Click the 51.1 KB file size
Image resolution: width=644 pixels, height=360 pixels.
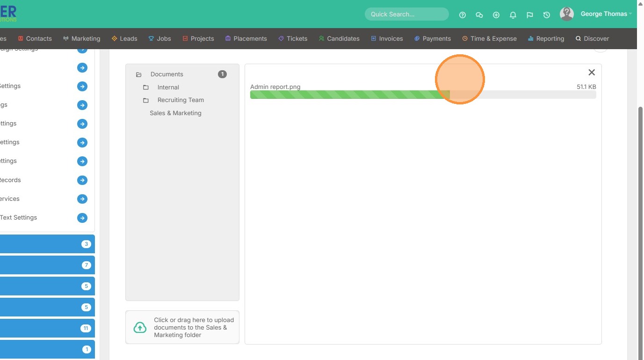click(586, 87)
